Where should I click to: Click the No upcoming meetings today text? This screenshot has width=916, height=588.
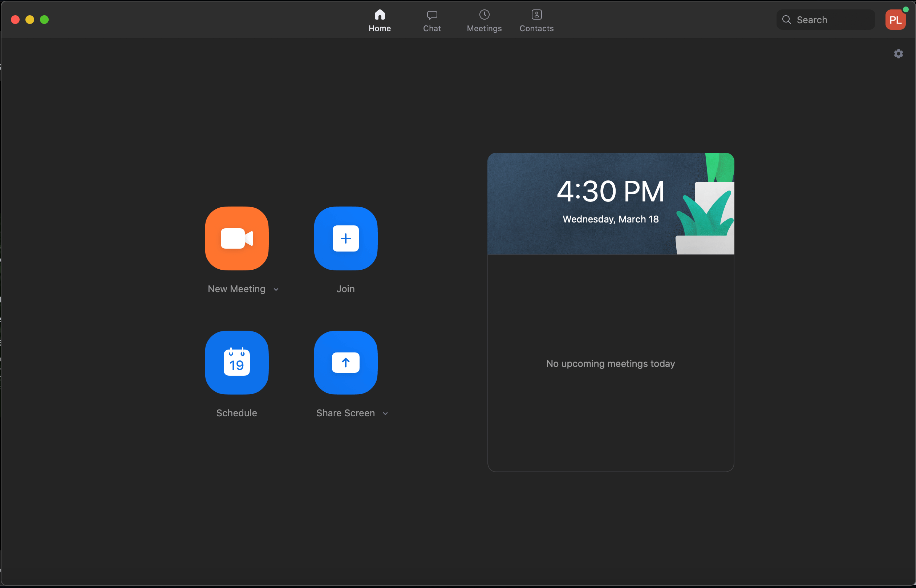click(x=610, y=363)
